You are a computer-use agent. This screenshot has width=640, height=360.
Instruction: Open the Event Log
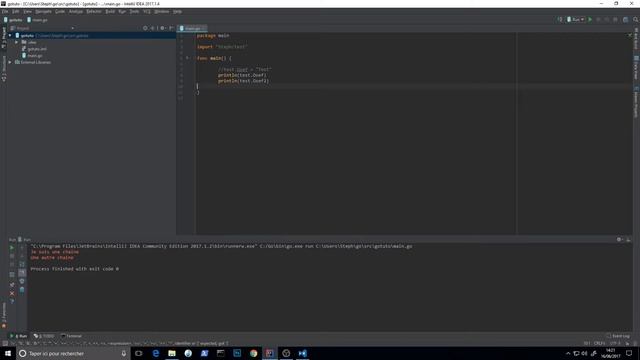(618, 336)
